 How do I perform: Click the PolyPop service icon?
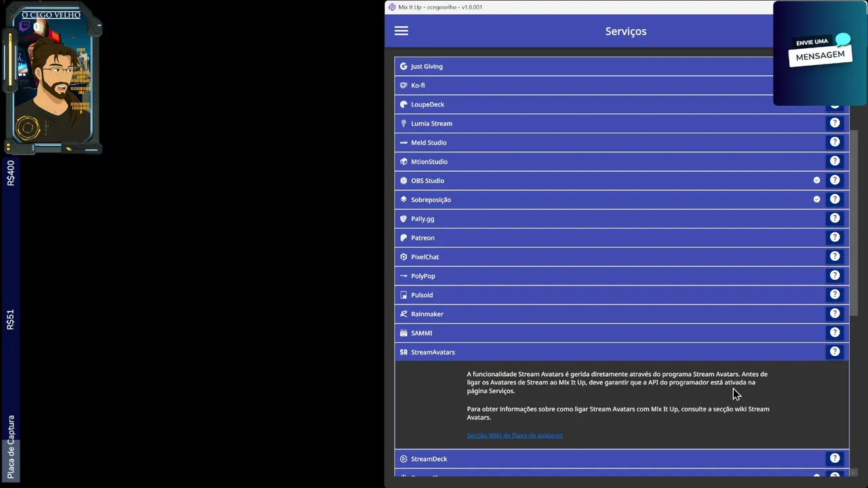(x=403, y=276)
